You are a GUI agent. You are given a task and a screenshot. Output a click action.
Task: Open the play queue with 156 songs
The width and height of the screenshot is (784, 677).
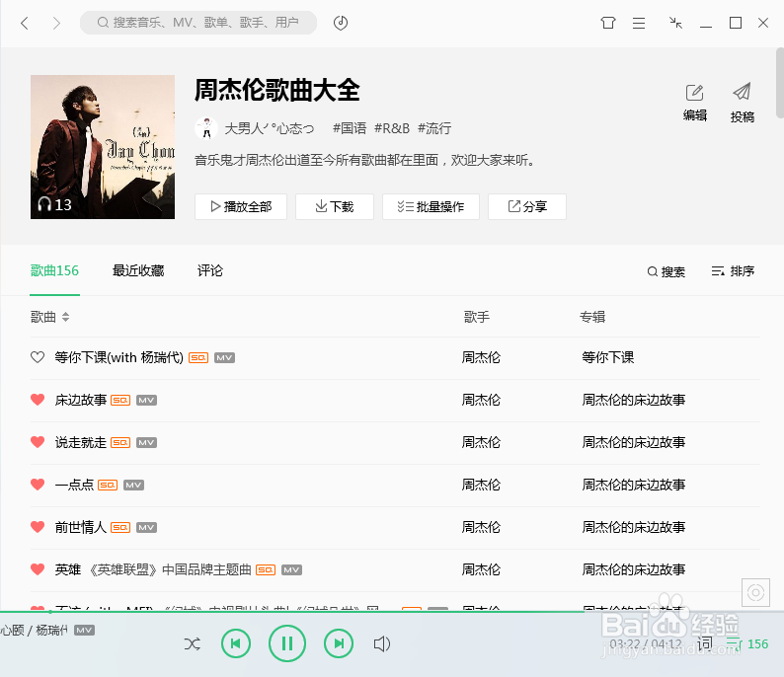(747, 643)
